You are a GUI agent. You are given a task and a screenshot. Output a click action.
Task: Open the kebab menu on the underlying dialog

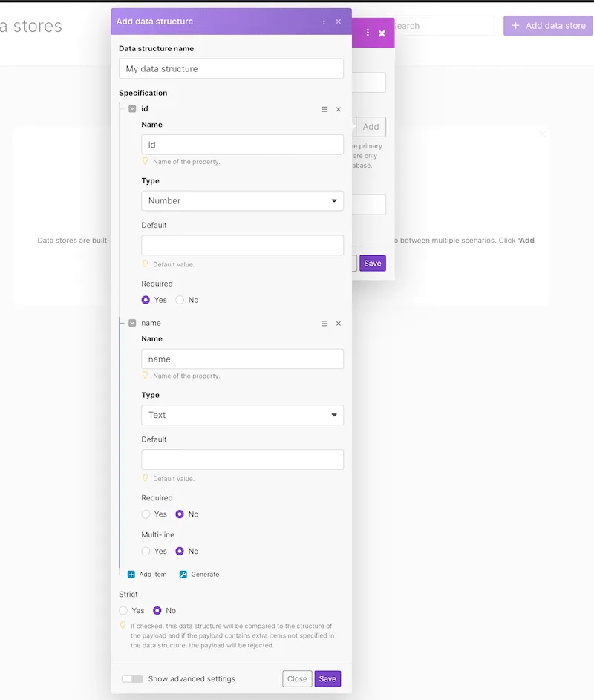pyautogui.click(x=368, y=33)
